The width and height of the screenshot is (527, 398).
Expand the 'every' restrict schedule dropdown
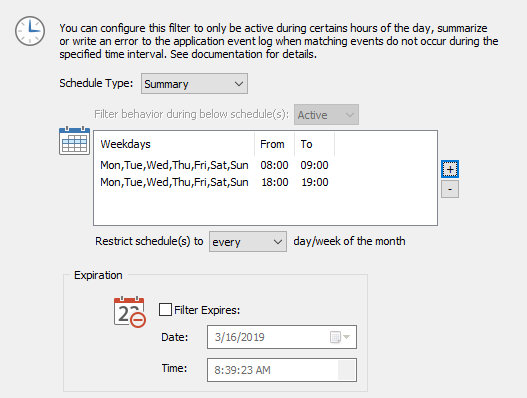tap(248, 241)
